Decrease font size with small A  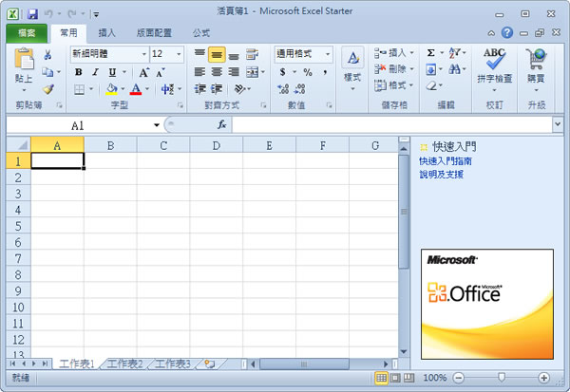[x=161, y=72]
